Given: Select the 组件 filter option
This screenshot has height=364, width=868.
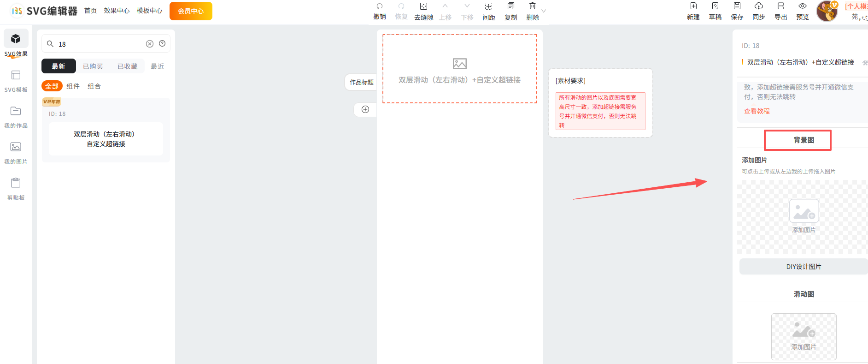Looking at the screenshot, I should pos(73,86).
